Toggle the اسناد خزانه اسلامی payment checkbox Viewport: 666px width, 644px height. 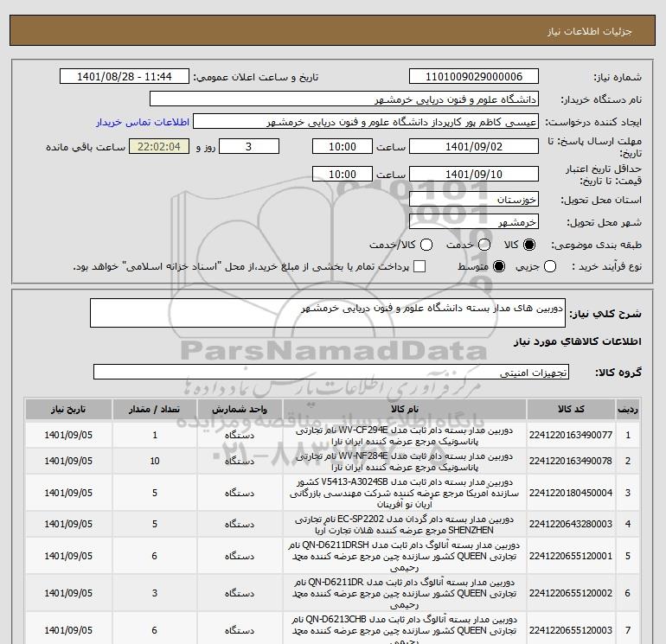[419, 266]
